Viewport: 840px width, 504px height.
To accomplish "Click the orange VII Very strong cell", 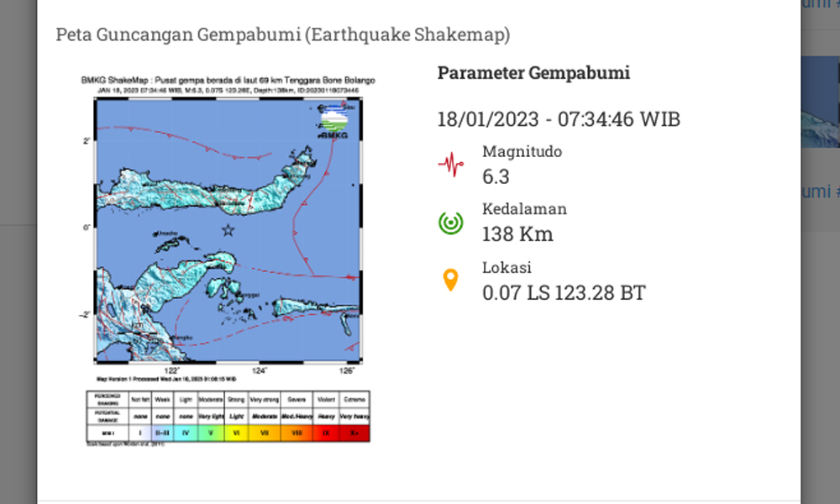I will pyautogui.click(x=264, y=432).
